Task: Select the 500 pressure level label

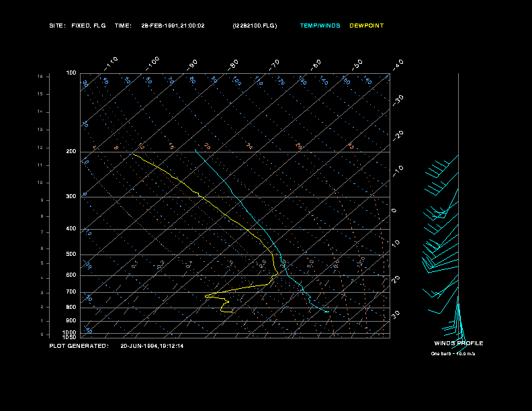Action: point(71,255)
